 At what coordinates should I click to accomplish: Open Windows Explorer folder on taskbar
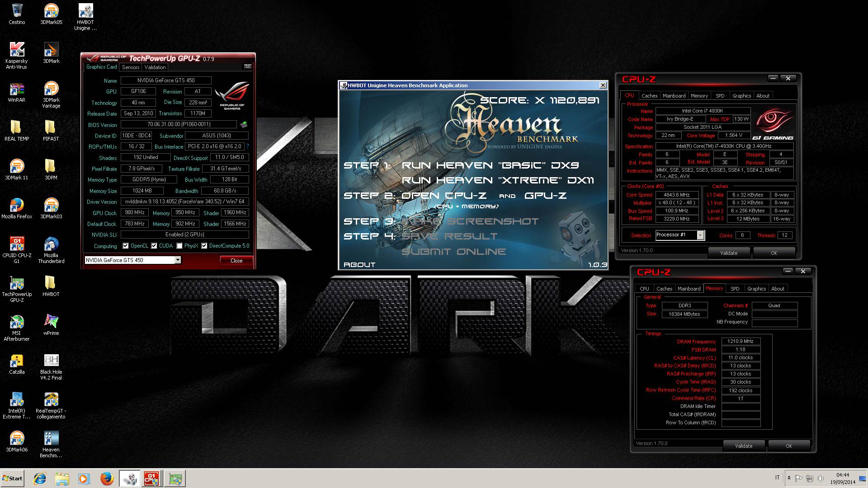pos(62,479)
